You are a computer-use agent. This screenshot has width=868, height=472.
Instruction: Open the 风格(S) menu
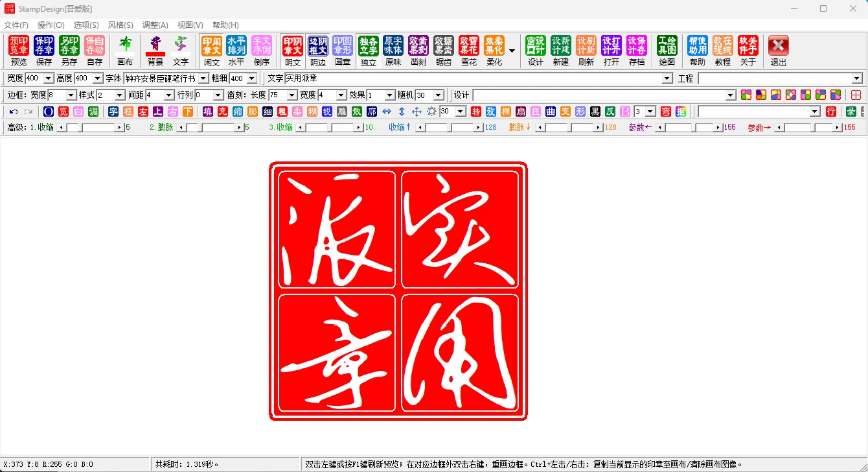click(x=120, y=25)
